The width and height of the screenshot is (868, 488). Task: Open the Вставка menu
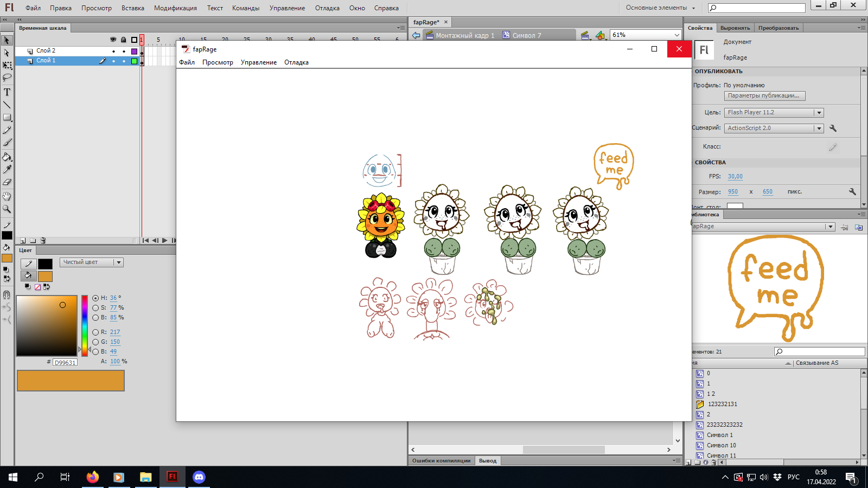[x=133, y=8]
